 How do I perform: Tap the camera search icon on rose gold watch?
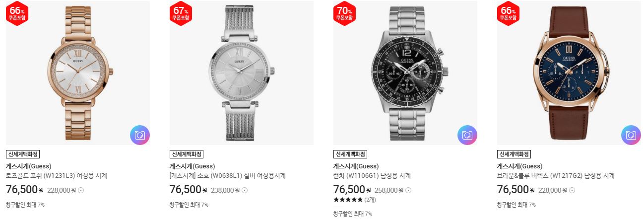tap(140, 135)
